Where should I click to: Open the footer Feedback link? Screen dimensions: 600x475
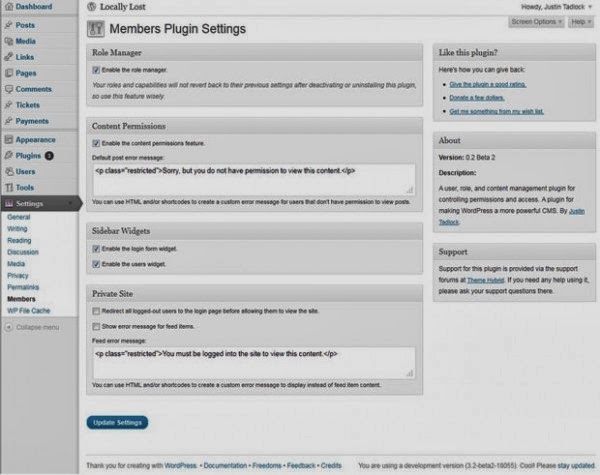pos(301,465)
